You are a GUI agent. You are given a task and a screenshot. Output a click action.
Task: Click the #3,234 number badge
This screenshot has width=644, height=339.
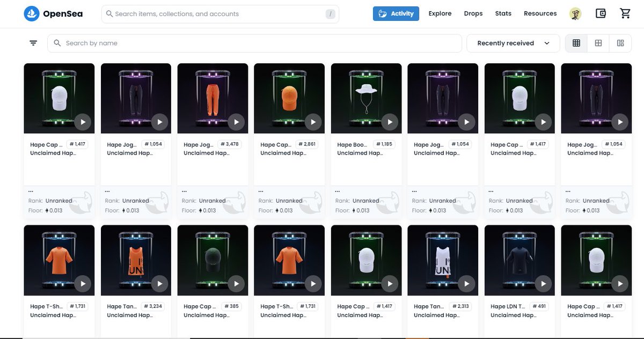coord(154,306)
